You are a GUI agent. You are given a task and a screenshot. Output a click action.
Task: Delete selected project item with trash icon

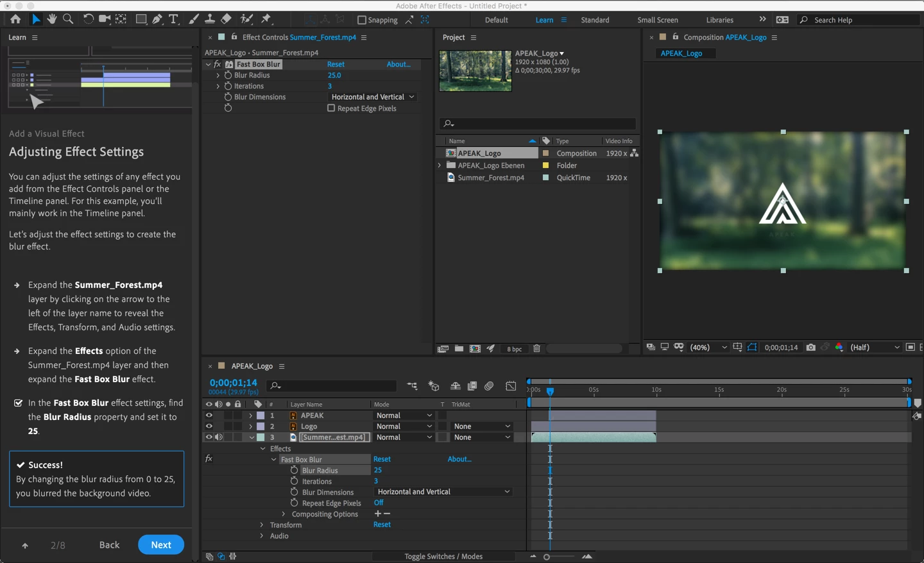[x=536, y=349]
